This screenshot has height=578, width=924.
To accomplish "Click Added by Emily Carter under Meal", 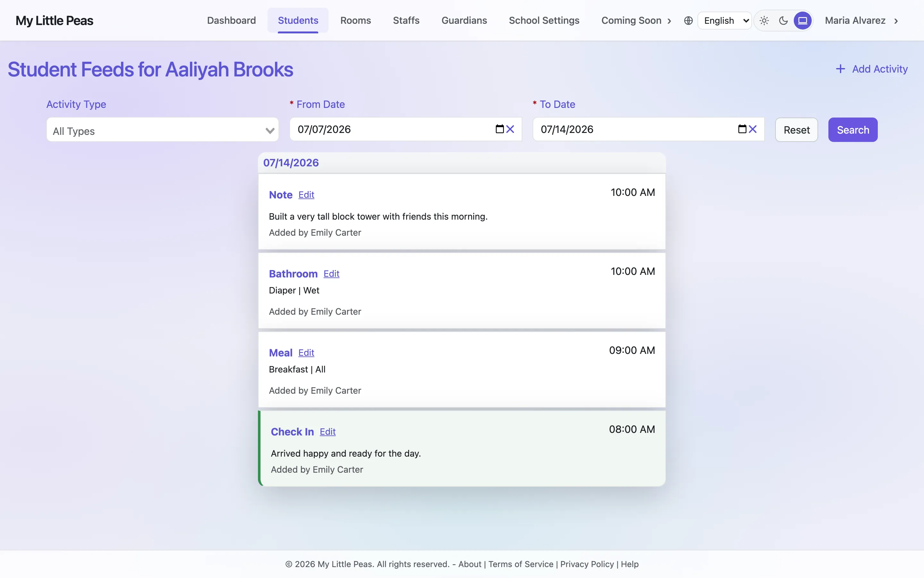I will click(x=315, y=390).
